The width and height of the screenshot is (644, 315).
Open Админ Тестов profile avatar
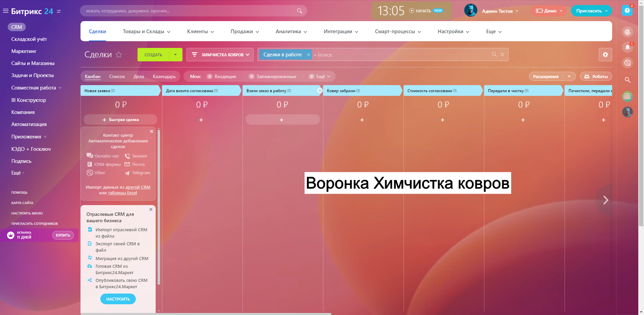[x=471, y=11]
